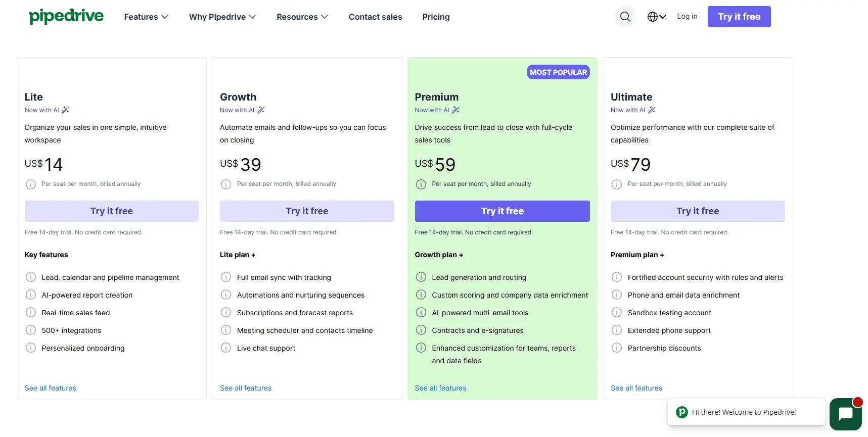
Task: Select Contact sales in the navigation
Action: [x=375, y=17]
